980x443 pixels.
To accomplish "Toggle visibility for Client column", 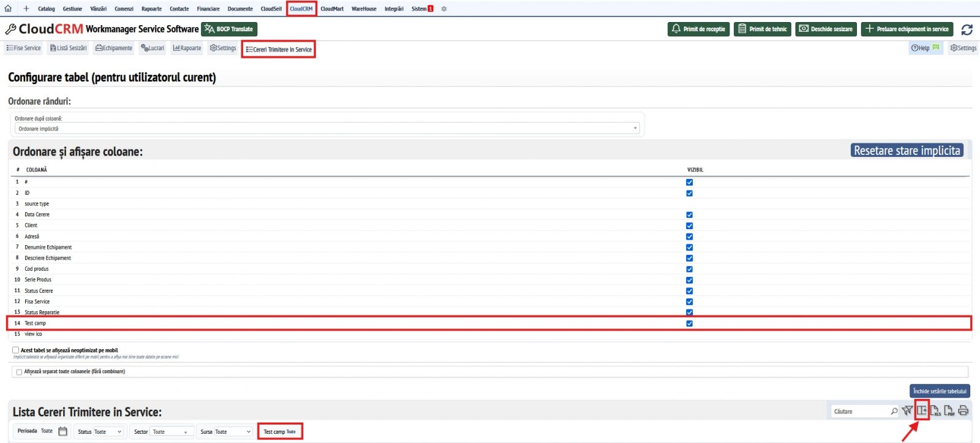I will (690, 225).
